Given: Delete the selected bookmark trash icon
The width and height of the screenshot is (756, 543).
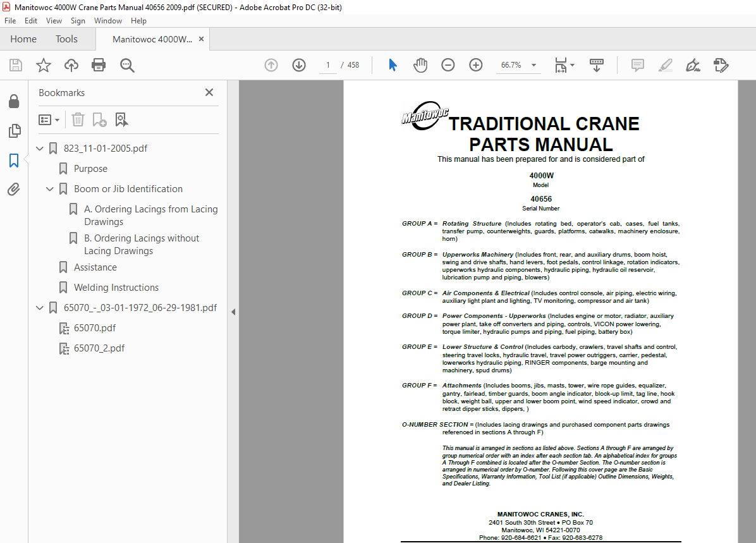Looking at the screenshot, I should pyautogui.click(x=78, y=119).
